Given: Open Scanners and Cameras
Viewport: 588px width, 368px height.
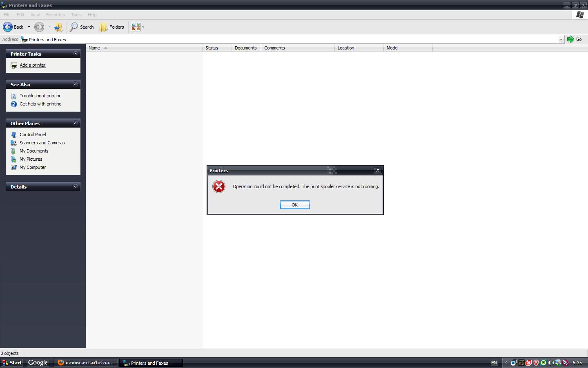Looking at the screenshot, I should 42,143.
